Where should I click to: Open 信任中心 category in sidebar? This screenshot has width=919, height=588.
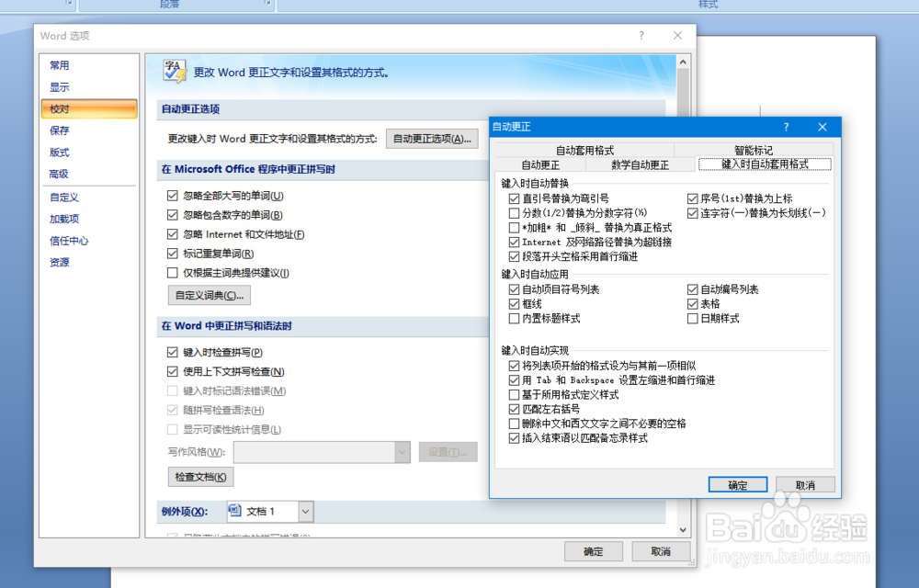(69, 241)
